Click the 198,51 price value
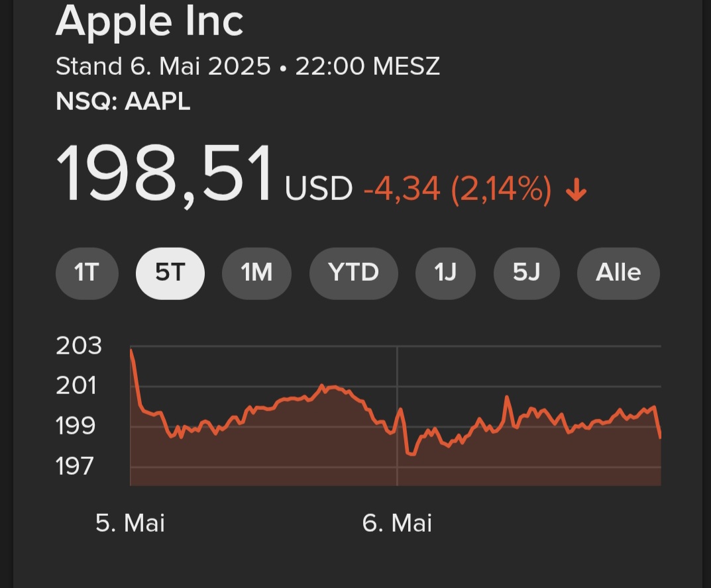711x588 pixels. tap(165, 175)
